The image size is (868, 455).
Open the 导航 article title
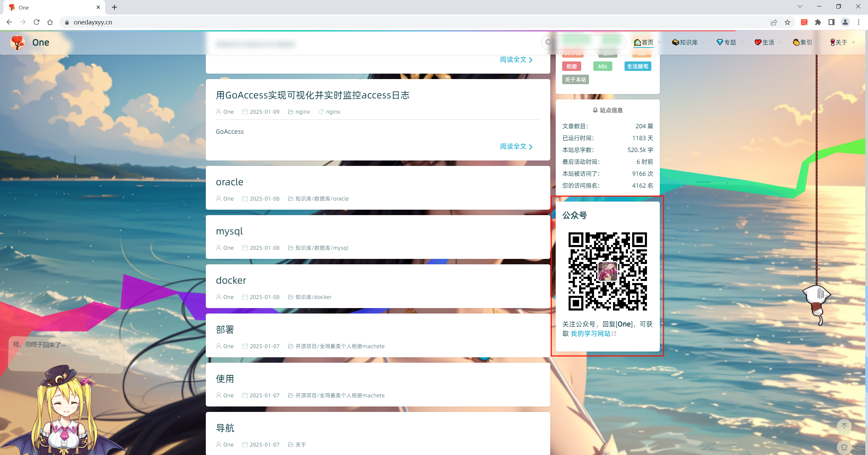coord(225,428)
